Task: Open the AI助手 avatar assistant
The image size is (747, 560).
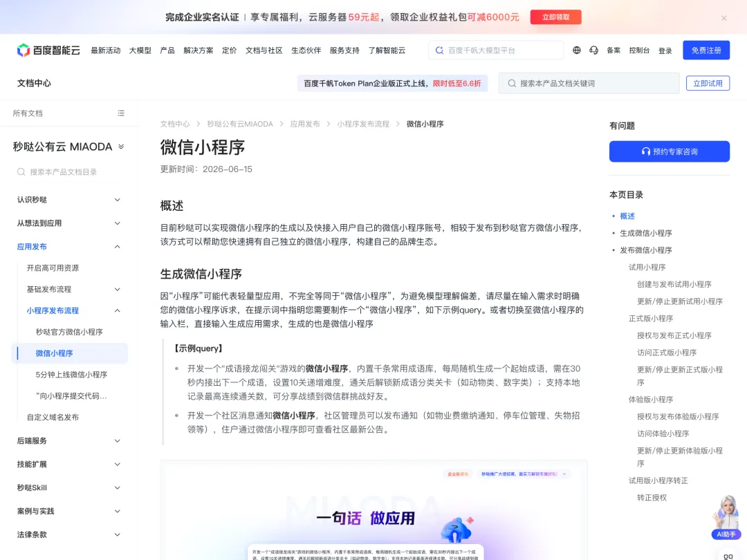Action: 726,517
